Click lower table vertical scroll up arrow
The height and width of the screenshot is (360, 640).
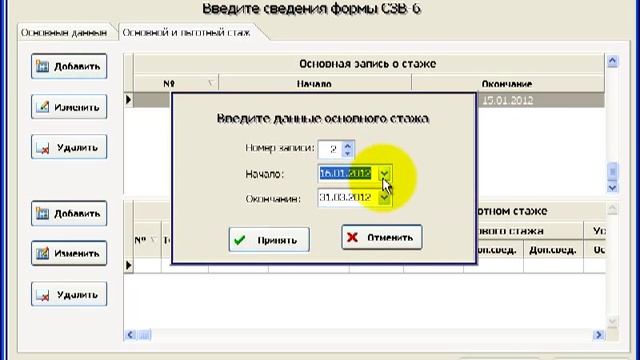pos(612,209)
